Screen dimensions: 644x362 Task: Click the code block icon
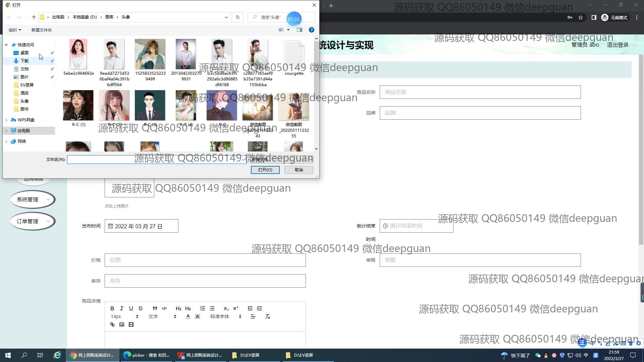click(164, 308)
